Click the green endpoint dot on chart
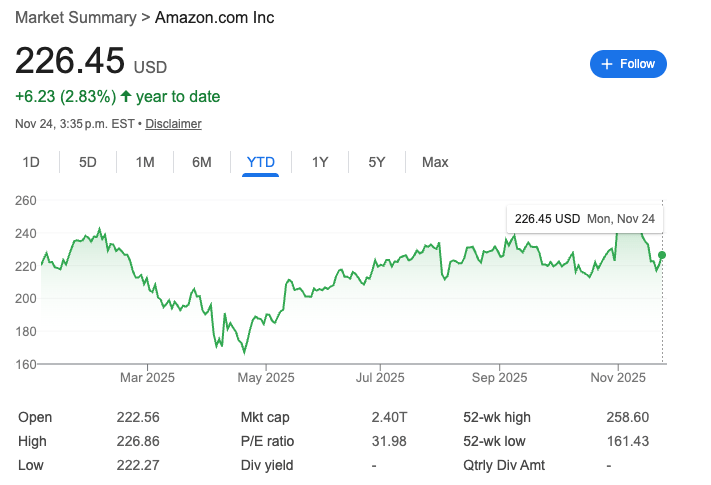This screenshot has height=485, width=711. point(662,256)
